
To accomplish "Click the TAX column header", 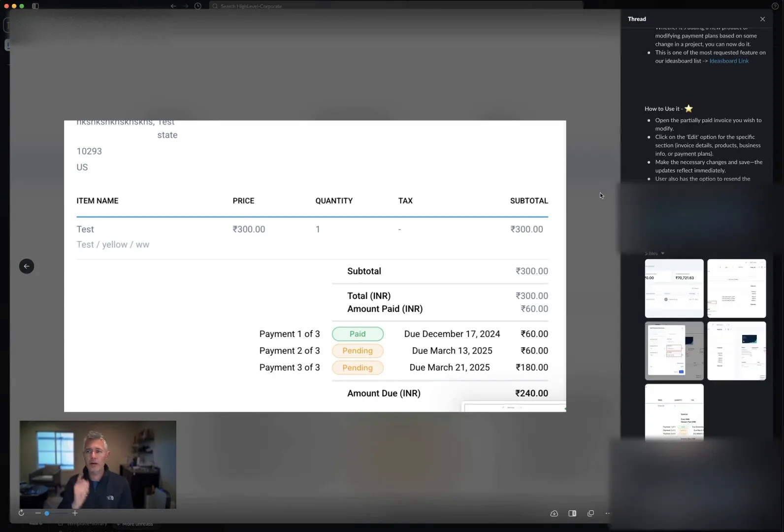I will click(405, 200).
